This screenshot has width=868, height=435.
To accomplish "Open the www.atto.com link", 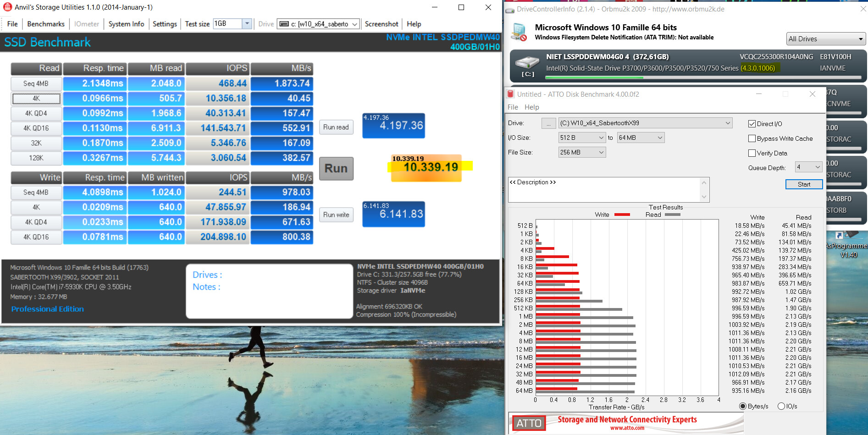I will click(627, 428).
